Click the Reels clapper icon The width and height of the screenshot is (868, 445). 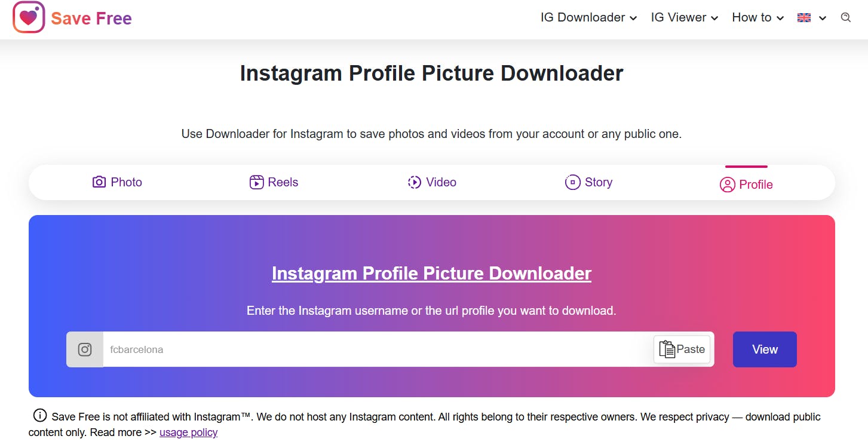[256, 182]
